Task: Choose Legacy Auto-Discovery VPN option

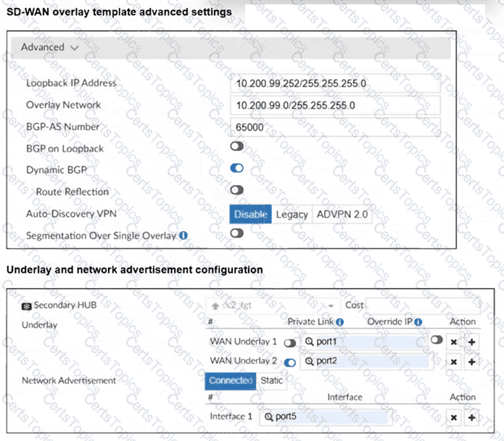Action: (292, 214)
